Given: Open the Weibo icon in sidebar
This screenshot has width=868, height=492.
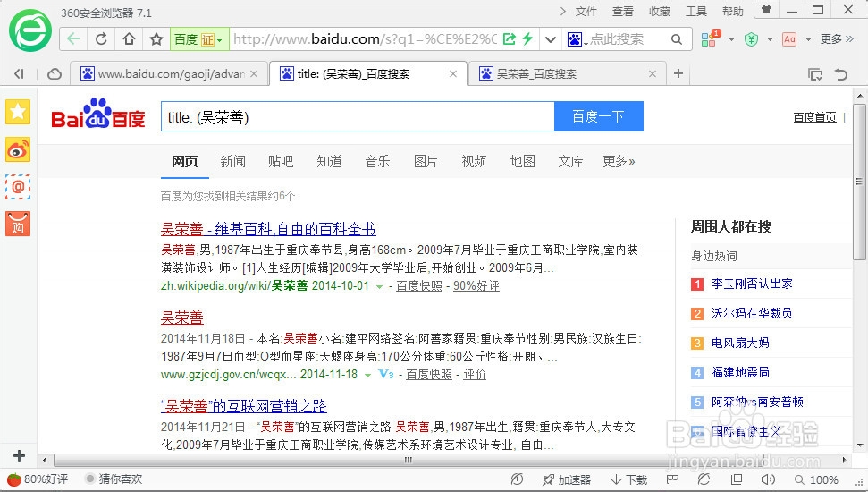Looking at the screenshot, I should click(x=18, y=149).
